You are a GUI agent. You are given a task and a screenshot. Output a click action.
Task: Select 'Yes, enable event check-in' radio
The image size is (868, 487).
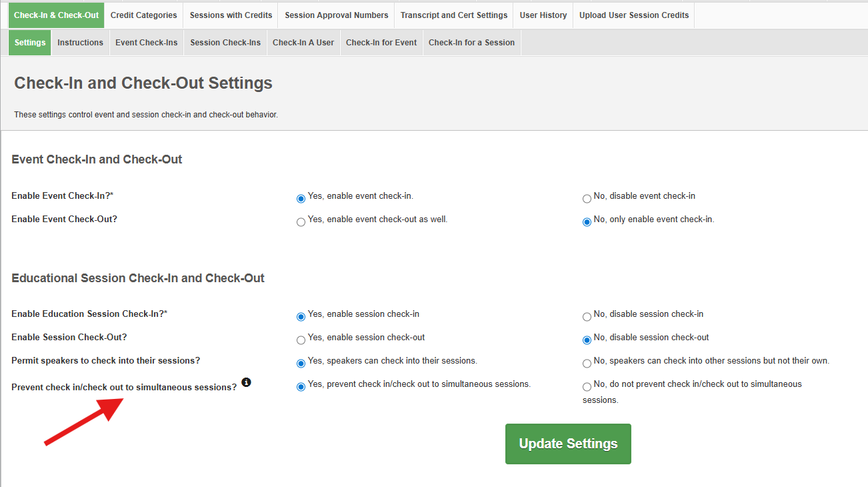pos(301,199)
